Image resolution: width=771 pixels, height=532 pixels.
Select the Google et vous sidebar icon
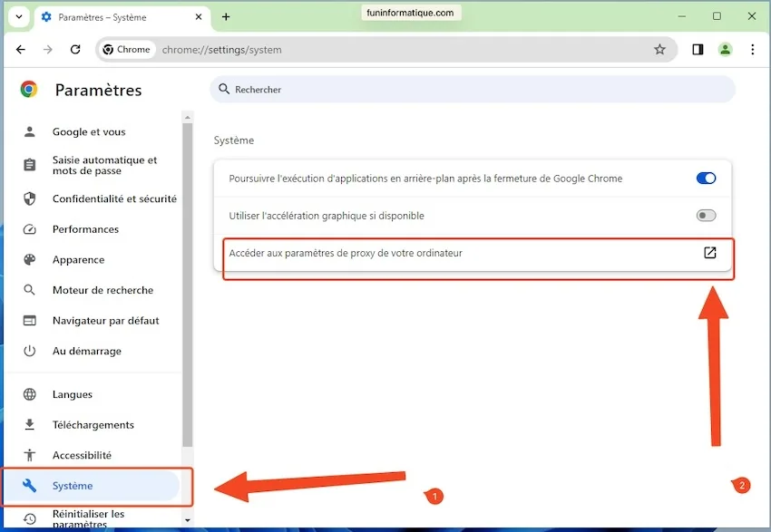tap(30, 131)
